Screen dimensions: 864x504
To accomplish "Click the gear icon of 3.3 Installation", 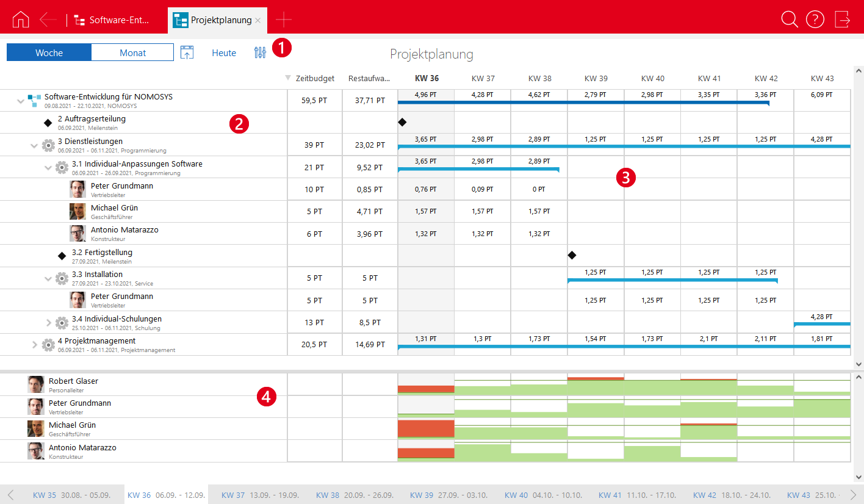I will (x=62, y=278).
